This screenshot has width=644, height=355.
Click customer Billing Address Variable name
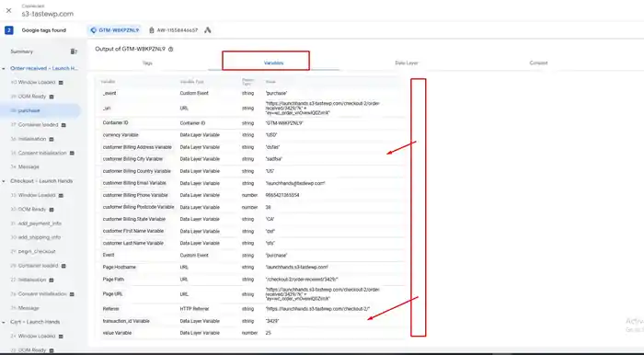[137, 147]
